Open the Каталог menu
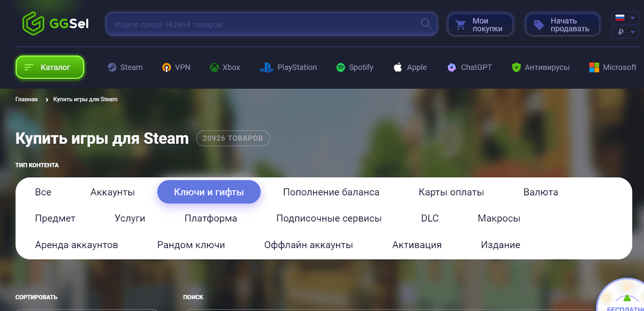 click(50, 67)
